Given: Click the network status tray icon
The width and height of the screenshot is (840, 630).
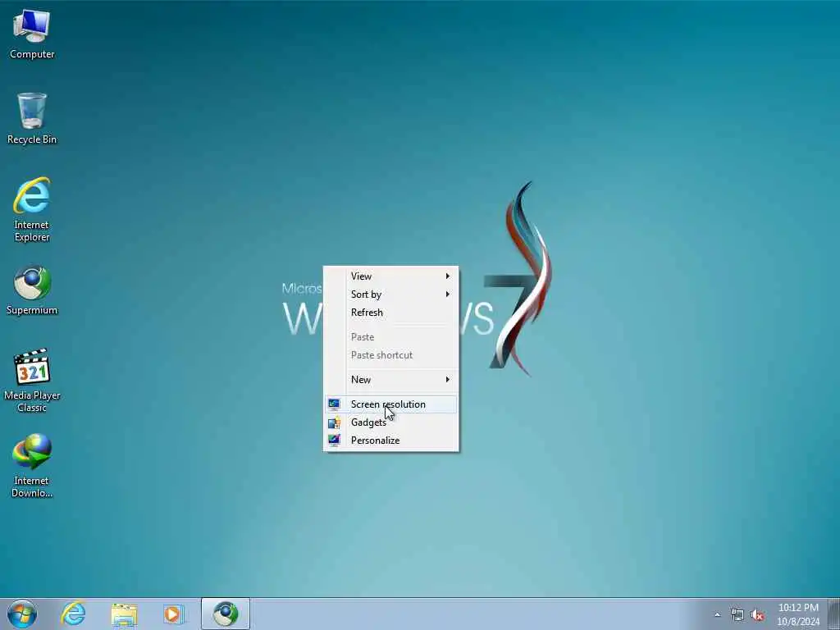Looking at the screenshot, I should pyautogui.click(x=737, y=615).
